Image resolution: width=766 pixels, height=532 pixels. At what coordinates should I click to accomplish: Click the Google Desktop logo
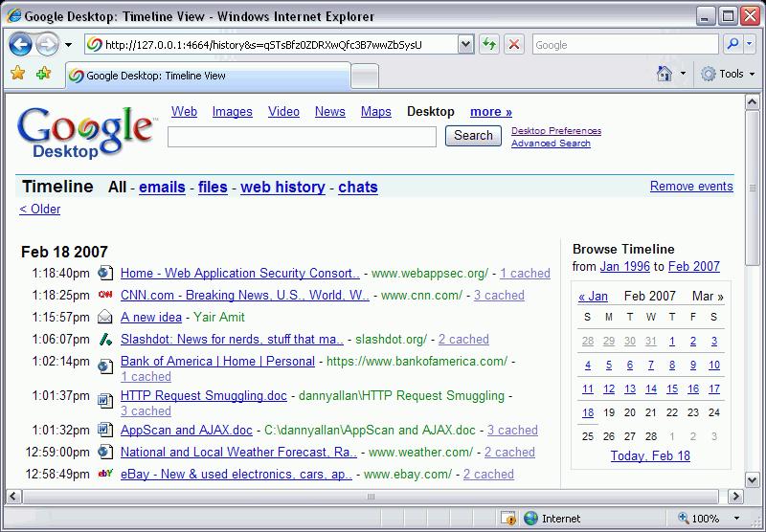pos(85,132)
